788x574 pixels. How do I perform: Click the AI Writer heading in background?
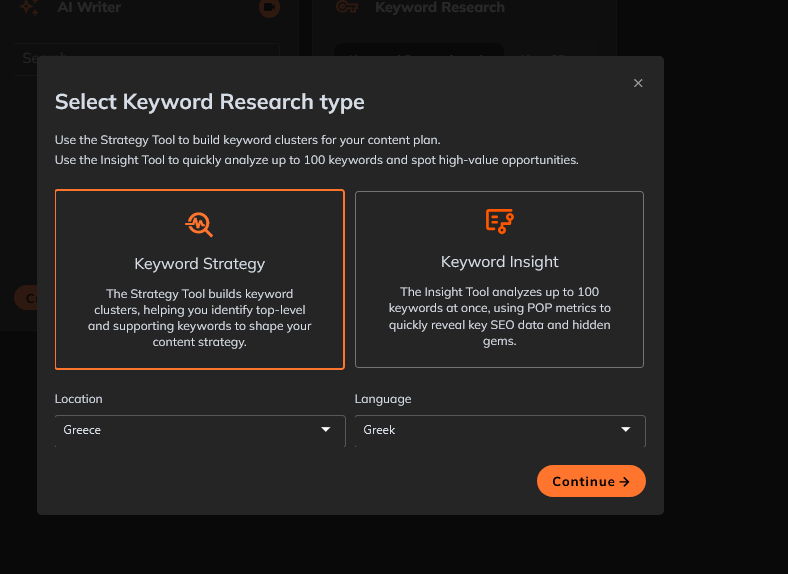tap(89, 7)
